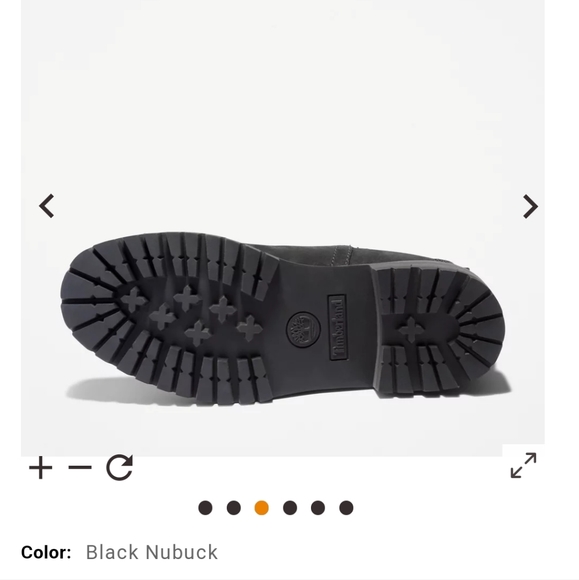Image resolution: width=579 pixels, height=580 pixels.
Task: Click the Black Nubuck color name
Action: 152,552
